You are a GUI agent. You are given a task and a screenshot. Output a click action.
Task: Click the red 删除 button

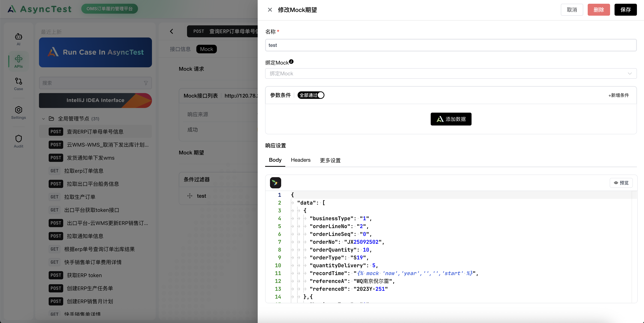point(599,10)
